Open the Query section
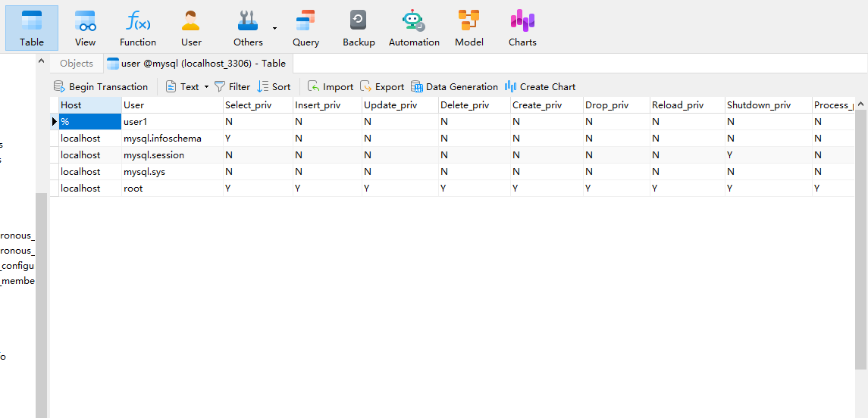Image resolution: width=868 pixels, height=418 pixels. coord(306,28)
